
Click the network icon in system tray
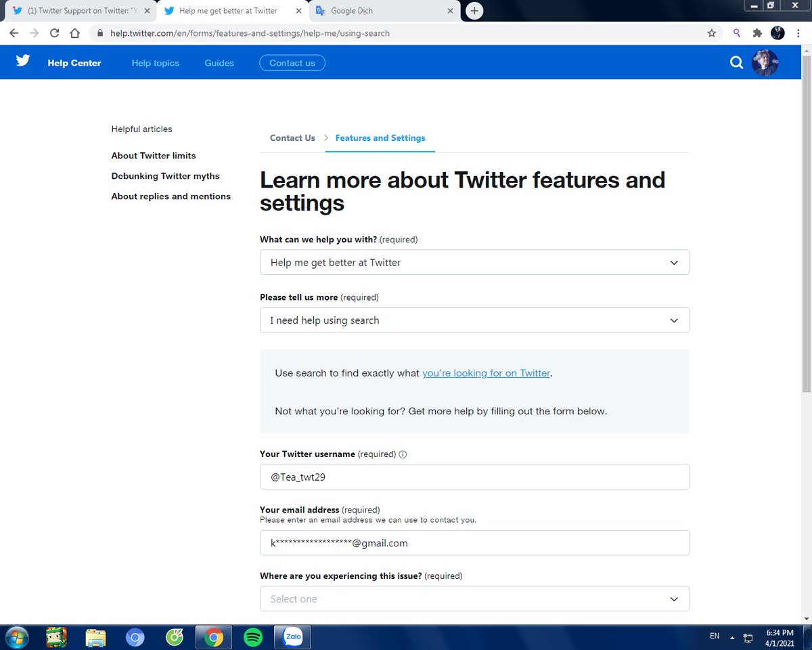tap(748, 637)
